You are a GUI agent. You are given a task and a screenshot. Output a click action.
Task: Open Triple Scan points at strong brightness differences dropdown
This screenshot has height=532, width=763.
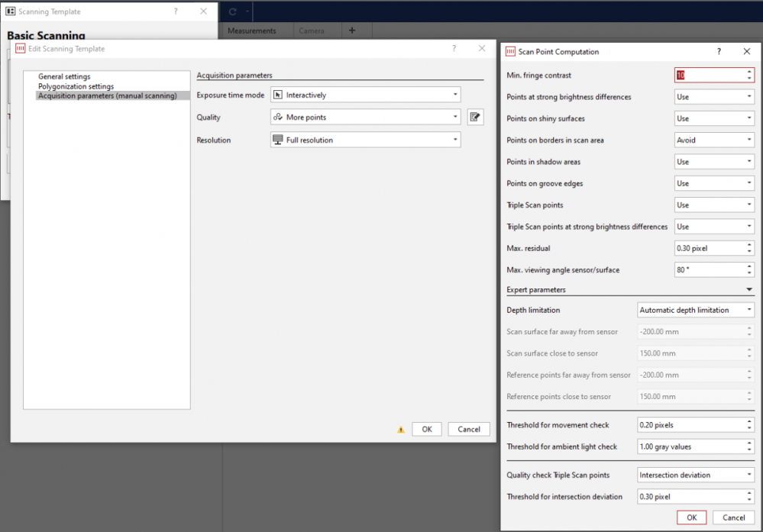pyautogui.click(x=714, y=227)
